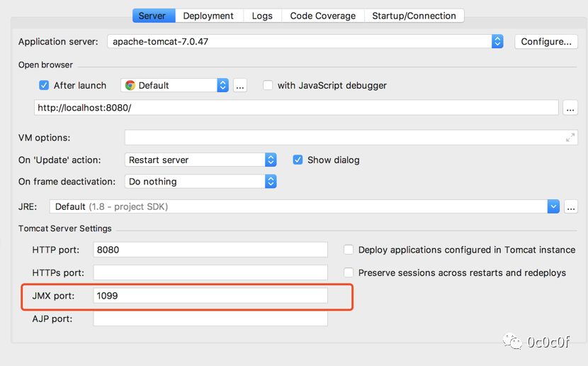
Task: Click ellipsis button beside URL field
Action: [570, 108]
